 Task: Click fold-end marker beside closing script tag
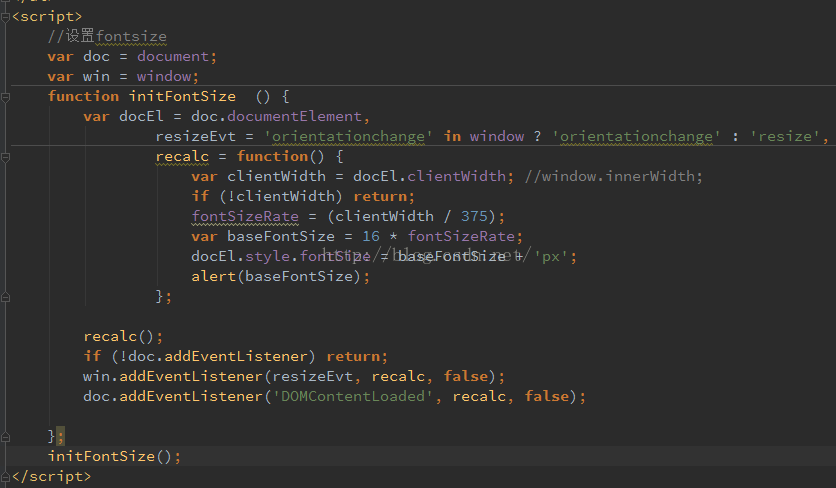tap(5, 476)
